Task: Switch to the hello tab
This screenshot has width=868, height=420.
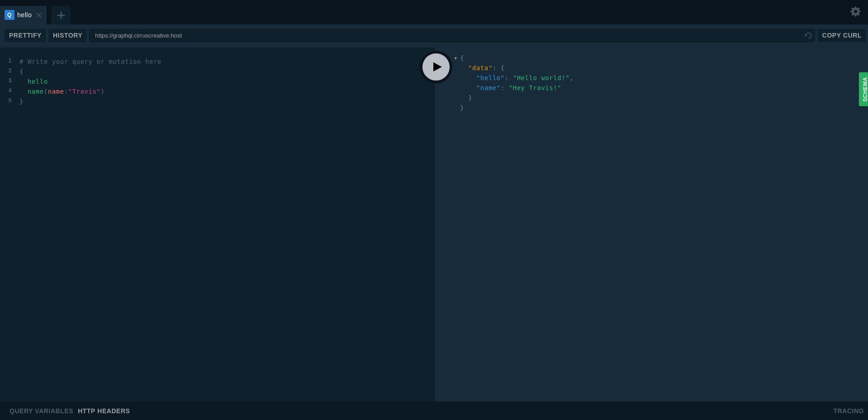Action: tap(24, 15)
